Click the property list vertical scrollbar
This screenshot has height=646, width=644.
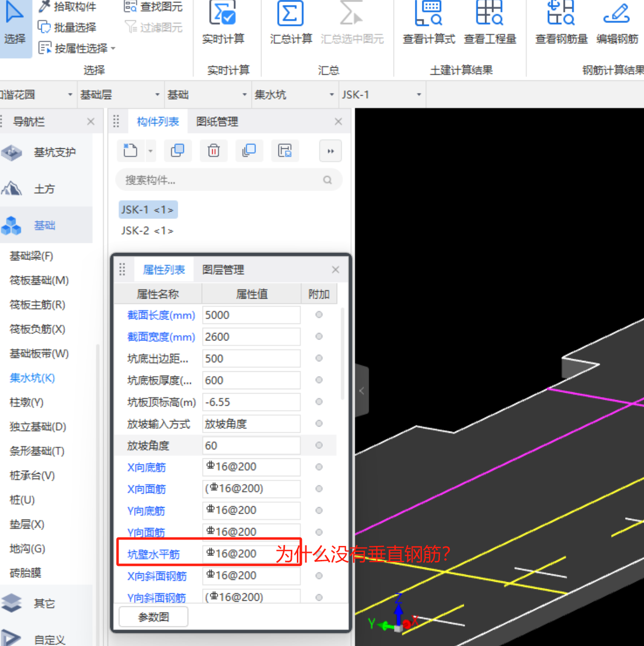coord(342,354)
